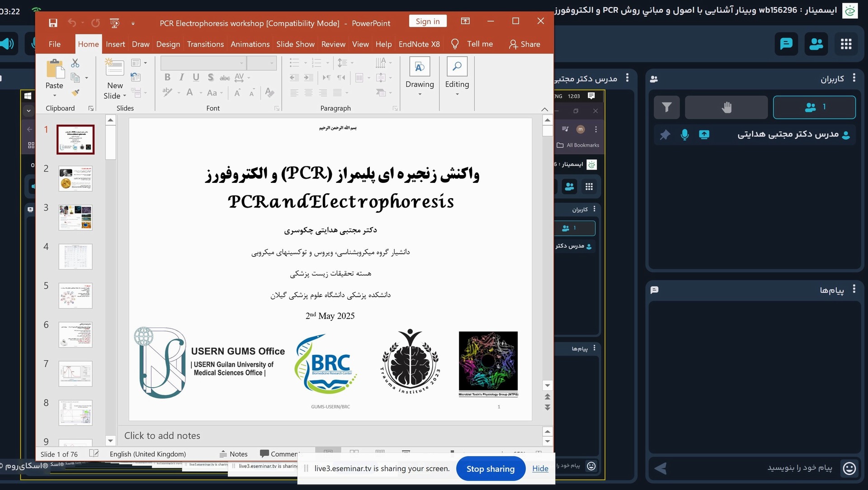Open the chat messages icon in webinar header

(x=786, y=44)
